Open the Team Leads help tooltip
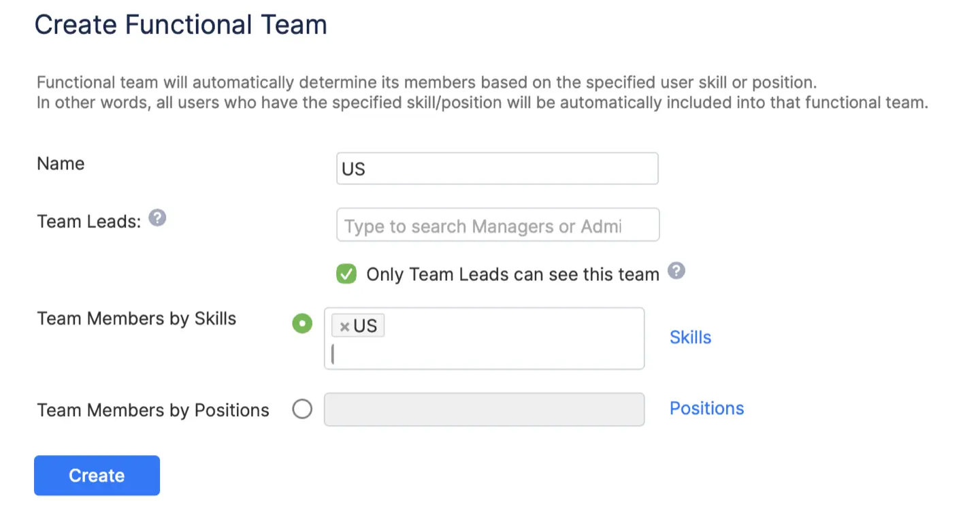 click(157, 218)
